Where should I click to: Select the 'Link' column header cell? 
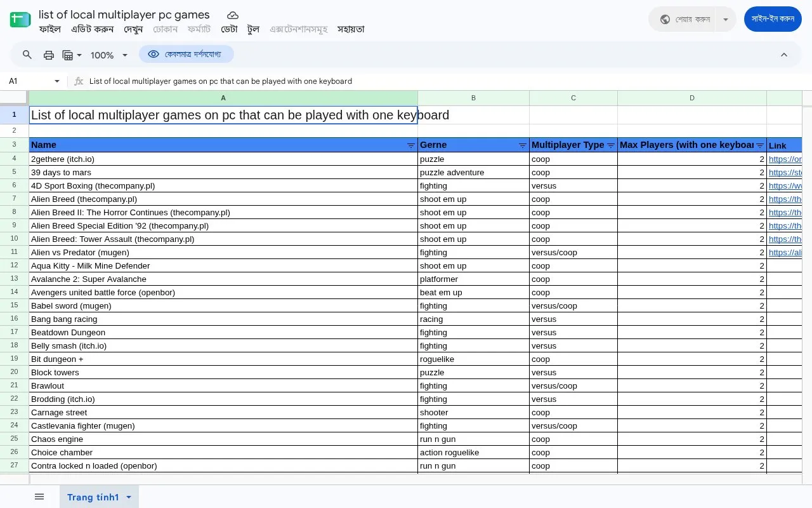(x=785, y=145)
